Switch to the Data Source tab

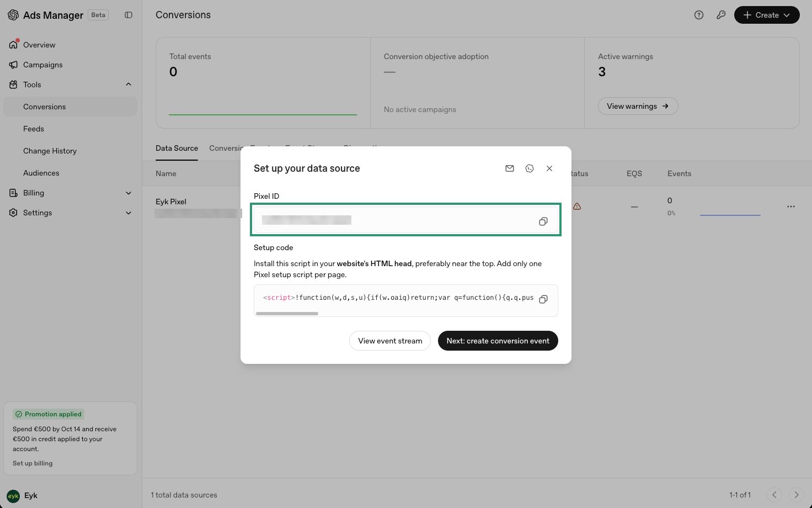pos(177,148)
